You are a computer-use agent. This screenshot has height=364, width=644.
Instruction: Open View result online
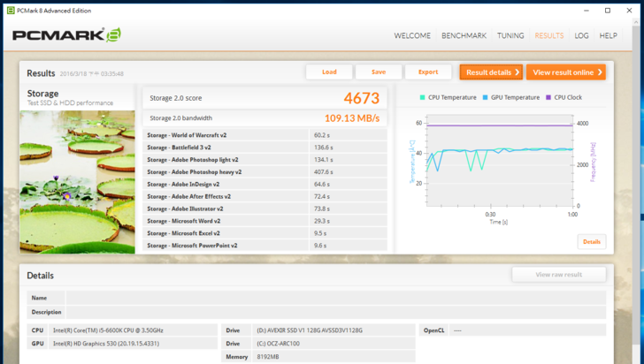[x=566, y=72]
